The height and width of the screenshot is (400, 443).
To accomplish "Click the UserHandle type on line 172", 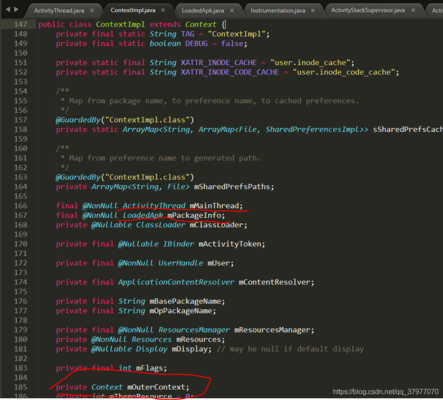I will (x=181, y=263).
